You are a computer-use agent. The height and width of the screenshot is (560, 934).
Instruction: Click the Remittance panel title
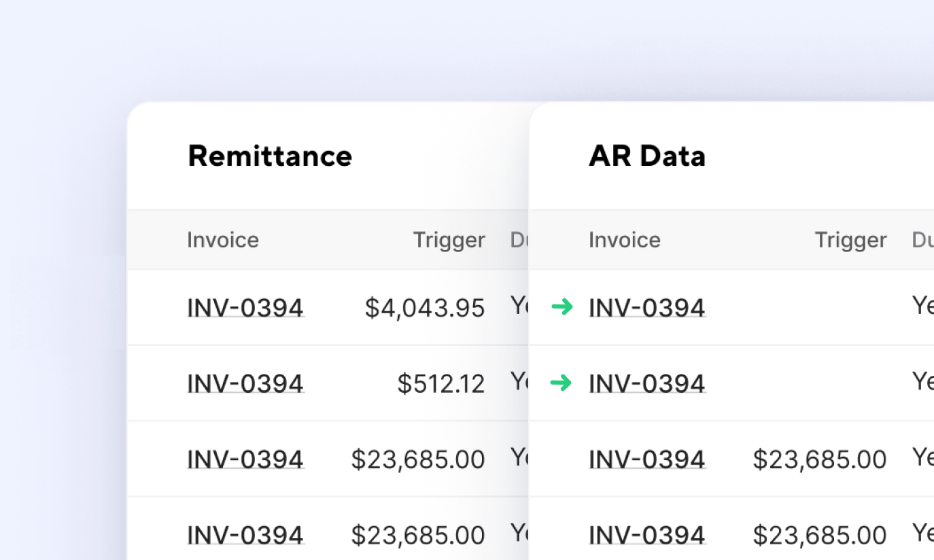click(x=270, y=156)
